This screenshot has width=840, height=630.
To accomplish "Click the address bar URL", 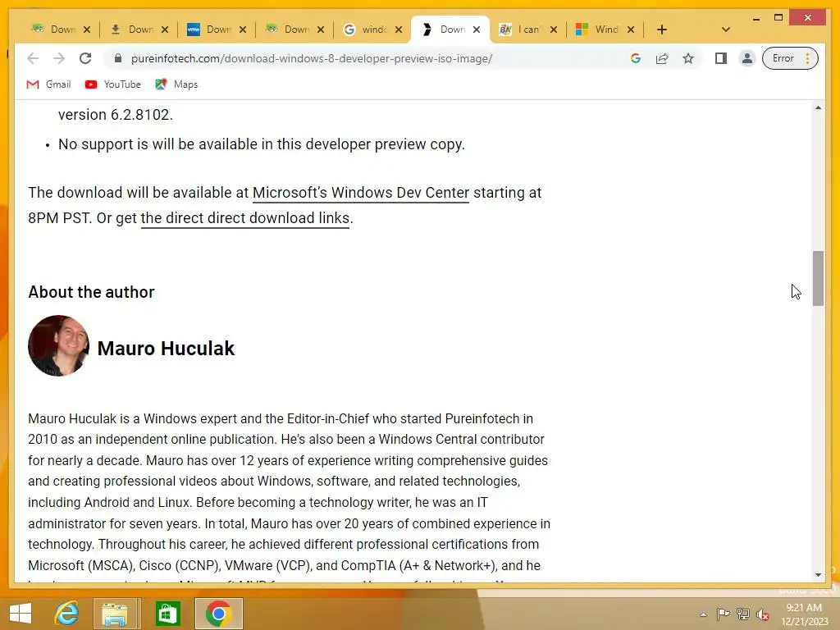I will point(312,58).
